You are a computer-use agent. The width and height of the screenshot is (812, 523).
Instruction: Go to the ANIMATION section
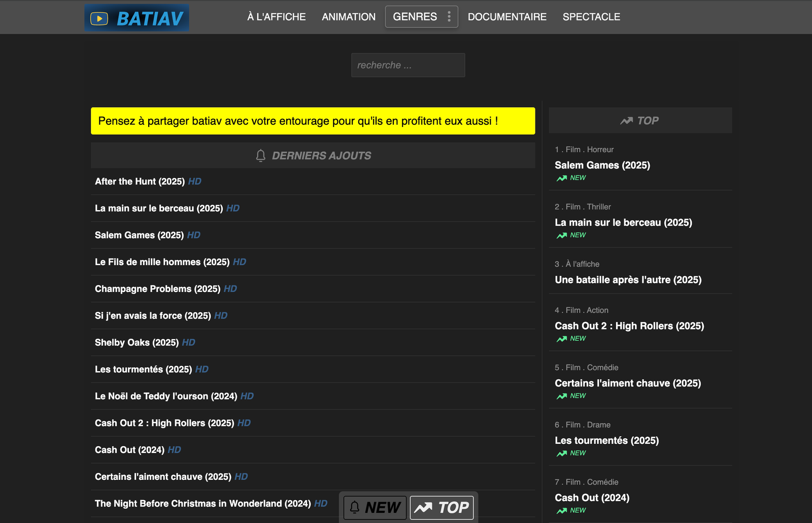coord(349,17)
